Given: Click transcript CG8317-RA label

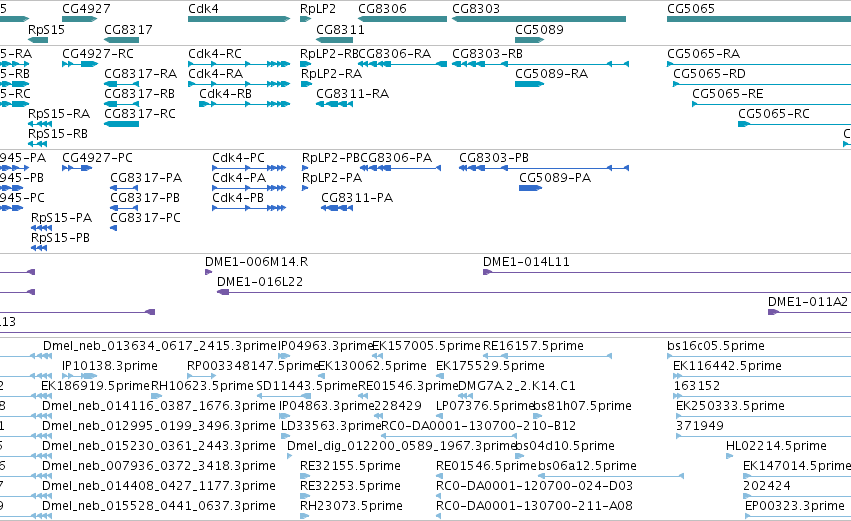Looking at the screenshot, I should click(x=141, y=74).
